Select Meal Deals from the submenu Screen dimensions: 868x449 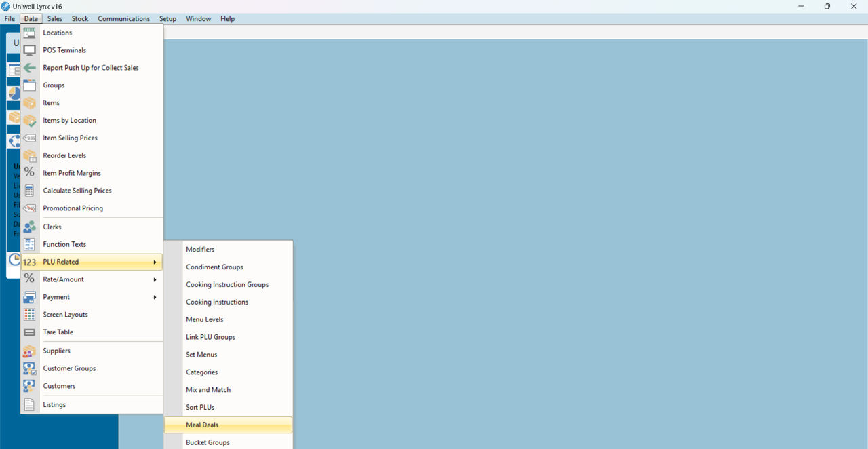[202, 425]
